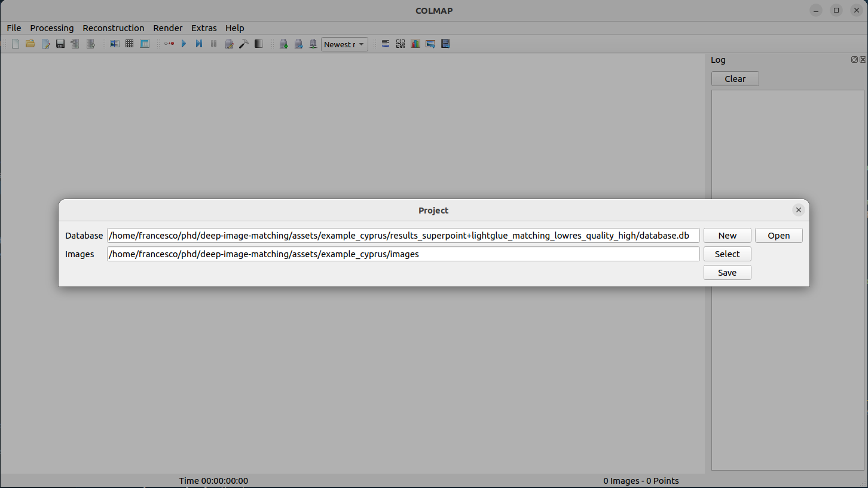The width and height of the screenshot is (868, 488).
Task: Open Reconstruction options icon
Action: (x=229, y=44)
